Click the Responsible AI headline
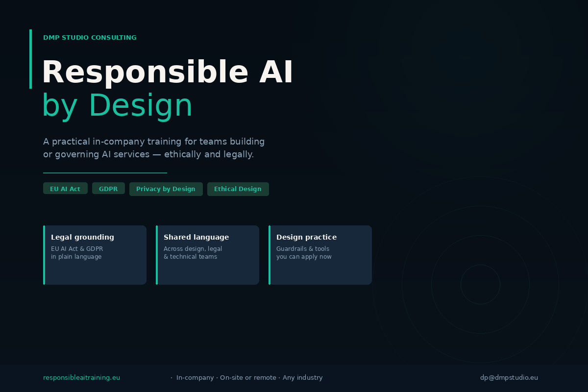The width and height of the screenshot is (588, 392). click(168, 73)
